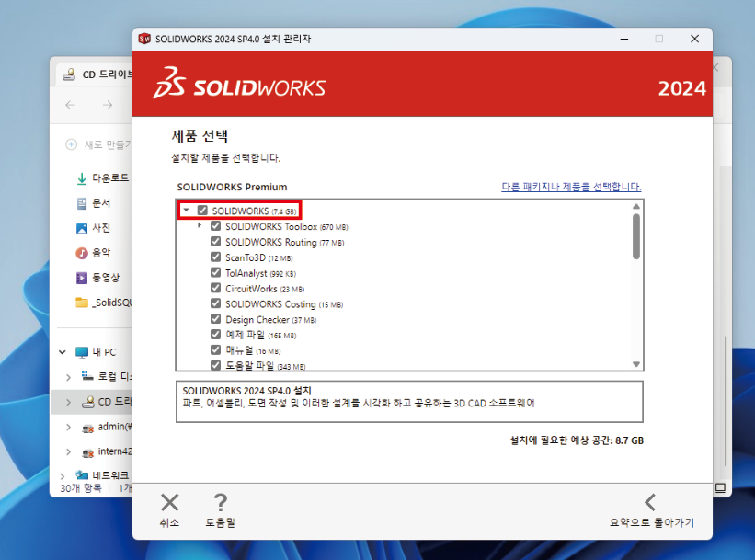The width and height of the screenshot is (755, 560).
Task: Expand the admin network drive node
Action: point(68,427)
